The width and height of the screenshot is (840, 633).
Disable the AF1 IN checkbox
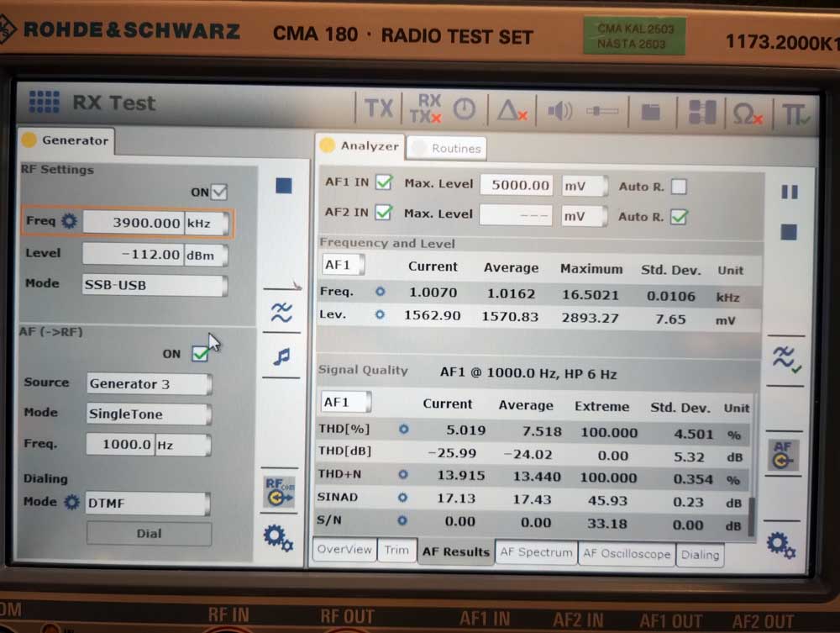click(x=384, y=182)
